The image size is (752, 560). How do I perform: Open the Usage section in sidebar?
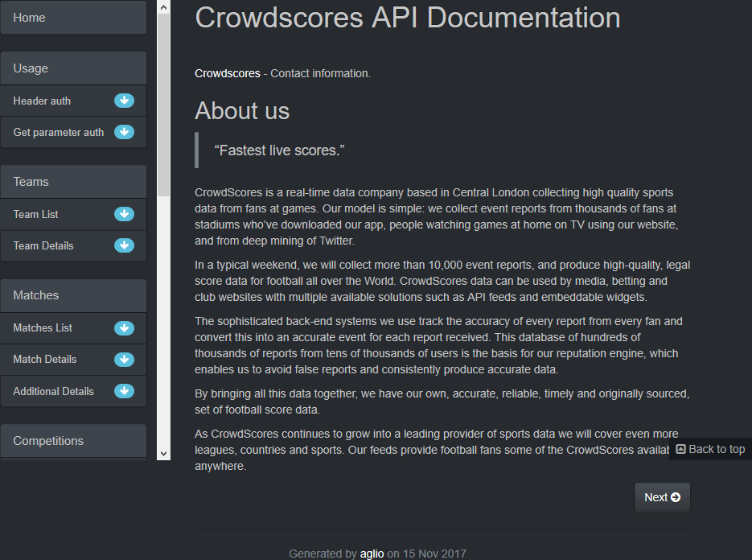point(73,68)
